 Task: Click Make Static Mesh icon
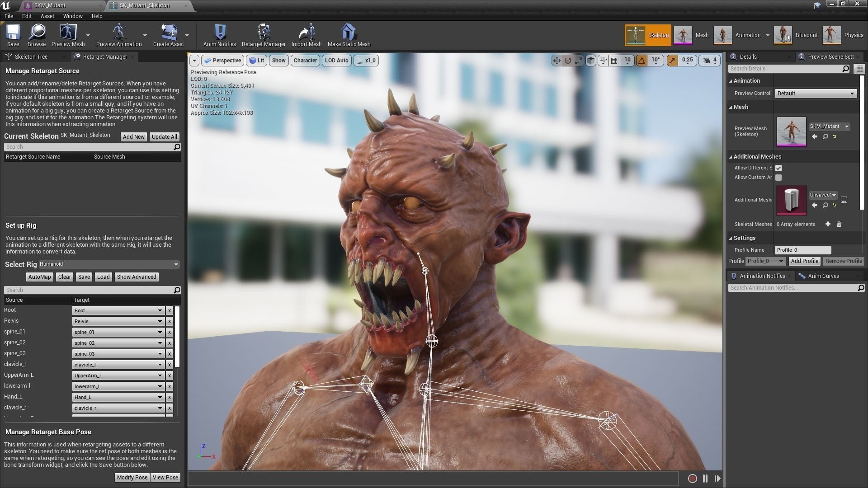[349, 35]
